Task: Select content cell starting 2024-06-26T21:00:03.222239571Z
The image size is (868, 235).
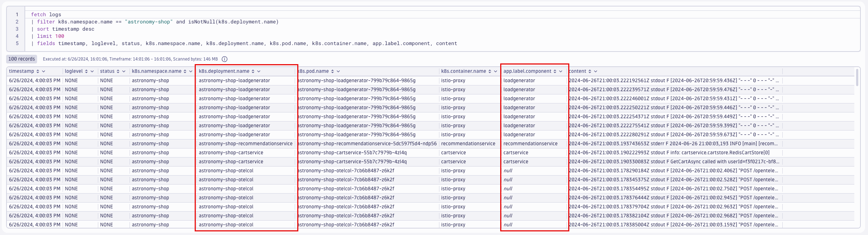Action: click(x=674, y=89)
